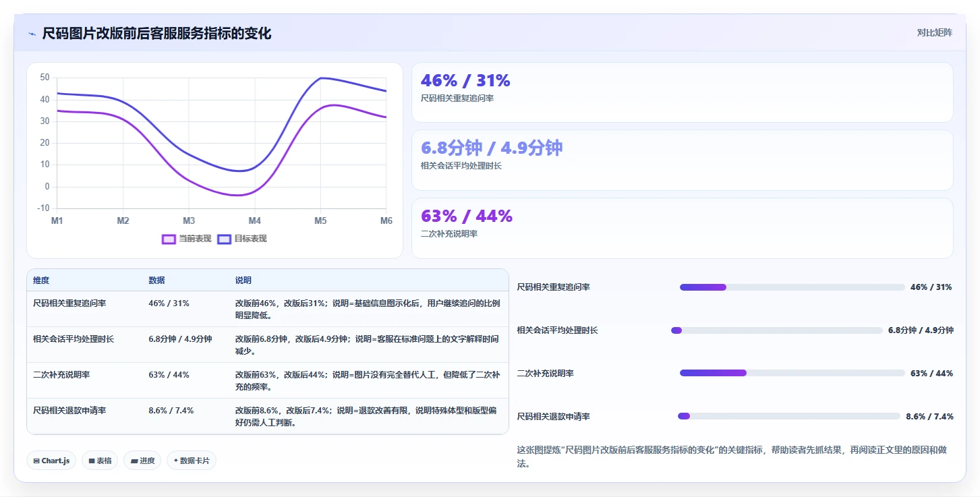This screenshot has height=497, width=980.
Task: Click the lightning icon beside the title
Action: click(32, 34)
